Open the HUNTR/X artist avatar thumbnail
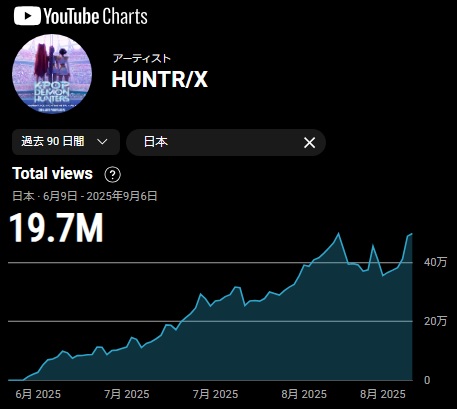The image size is (457, 409). (52, 74)
